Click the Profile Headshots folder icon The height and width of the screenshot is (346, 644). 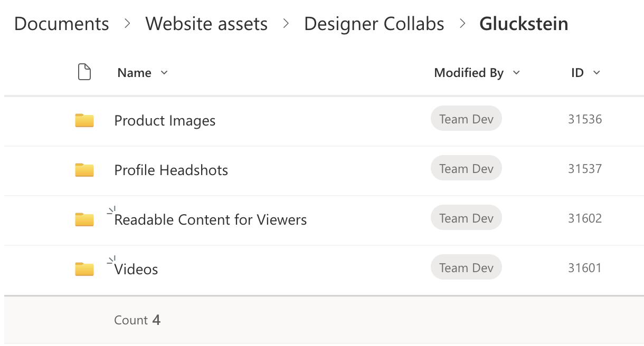84,170
